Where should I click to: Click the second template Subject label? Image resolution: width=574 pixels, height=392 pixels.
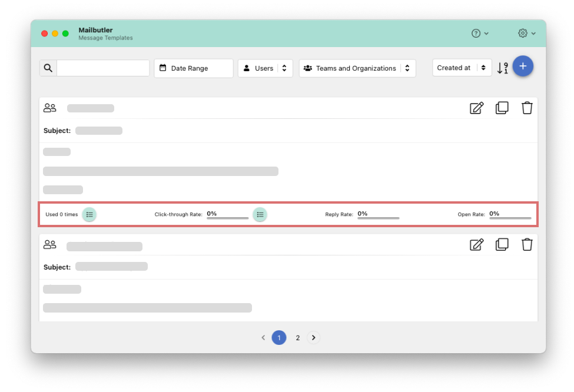click(x=57, y=267)
